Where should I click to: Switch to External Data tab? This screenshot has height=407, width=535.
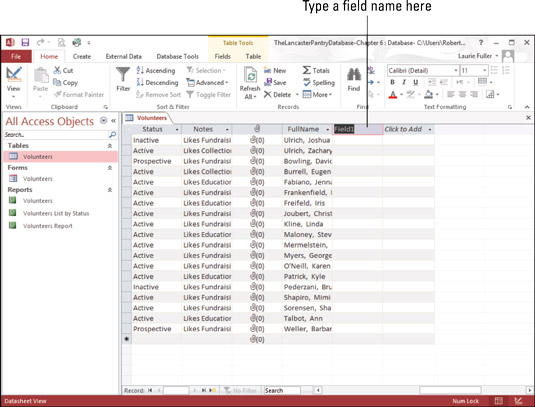(124, 56)
